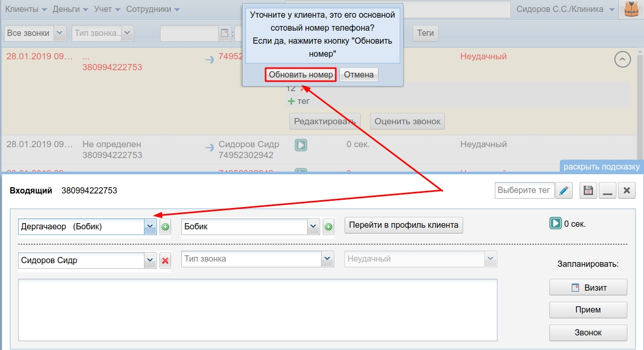Open the Учет menu
Viewport: 644px width, 350px height.
point(108,9)
